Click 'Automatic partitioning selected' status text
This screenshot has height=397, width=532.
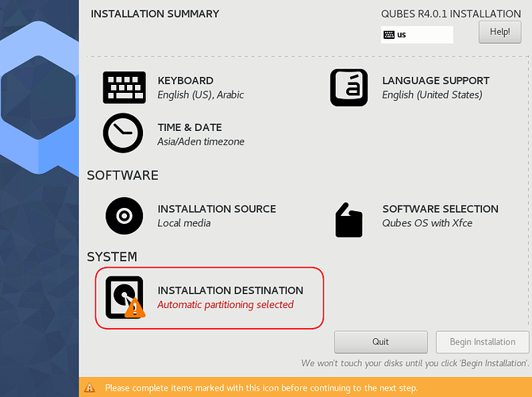pyautogui.click(x=226, y=305)
